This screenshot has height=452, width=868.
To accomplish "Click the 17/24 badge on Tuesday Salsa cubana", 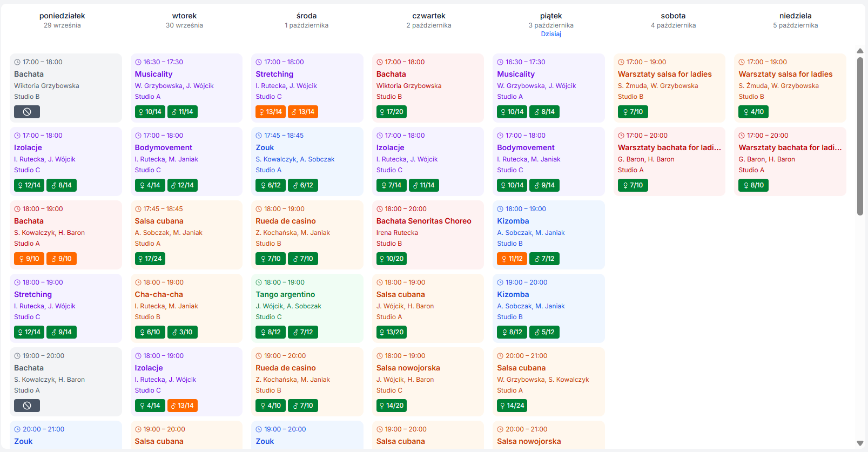I will pyautogui.click(x=150, y=259).
